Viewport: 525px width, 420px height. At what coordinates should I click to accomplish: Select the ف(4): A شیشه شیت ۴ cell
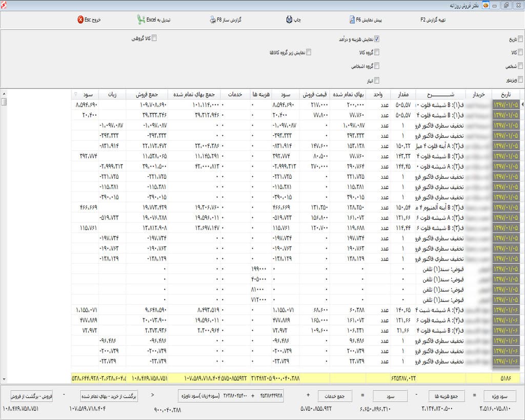tap(440, 310)
